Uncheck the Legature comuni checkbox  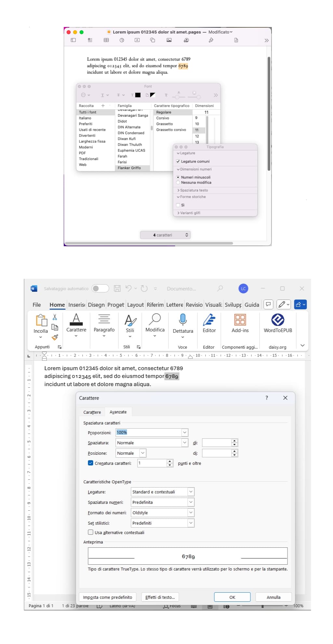tap(178, 161)
